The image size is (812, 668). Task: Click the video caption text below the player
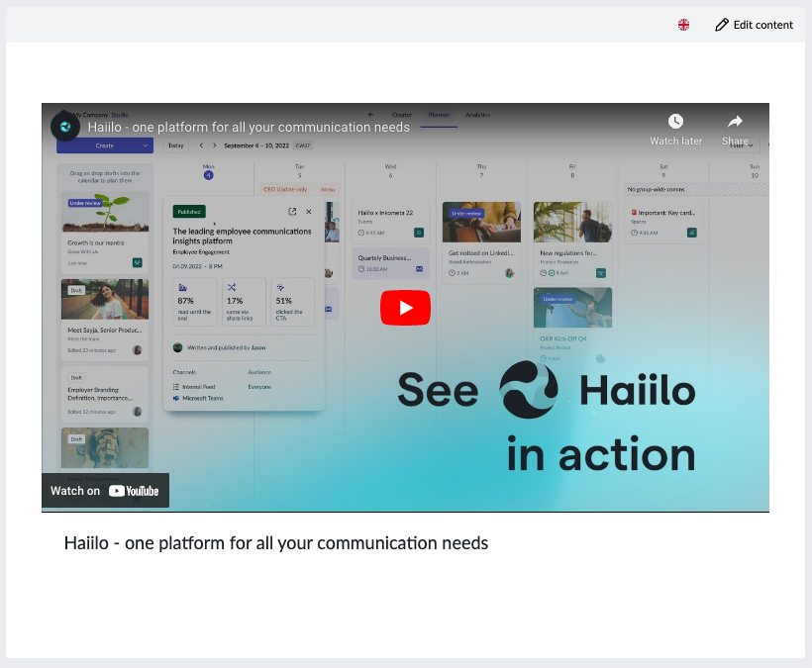tap(276, 543)
